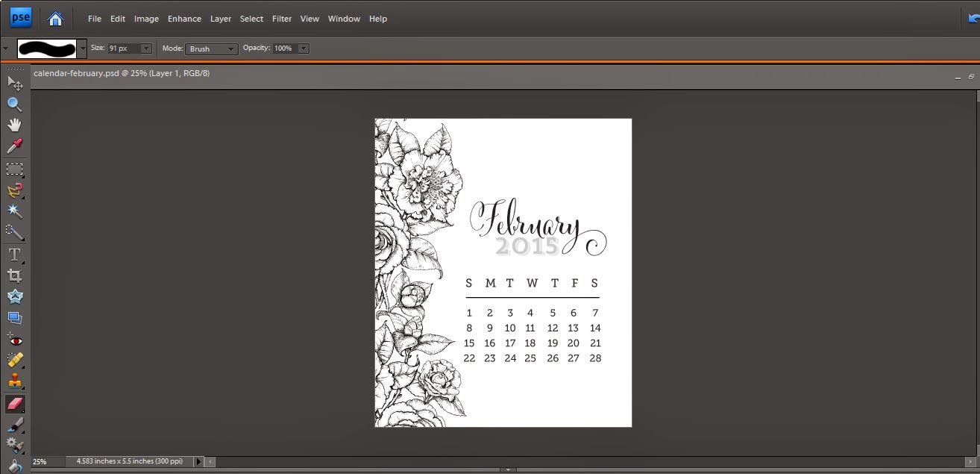
Task: Select the Magic Wand tool
Action: pos(15,211)
